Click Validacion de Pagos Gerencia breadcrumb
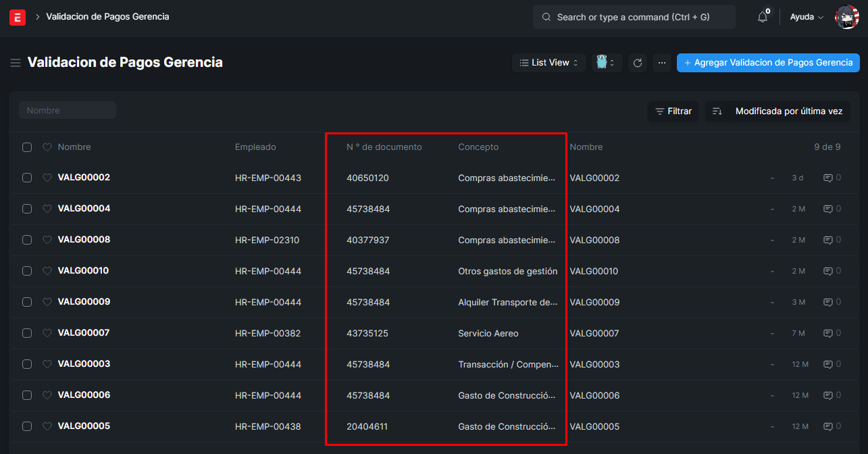Viewport: 868px width, 454px height. click(107, 17)
